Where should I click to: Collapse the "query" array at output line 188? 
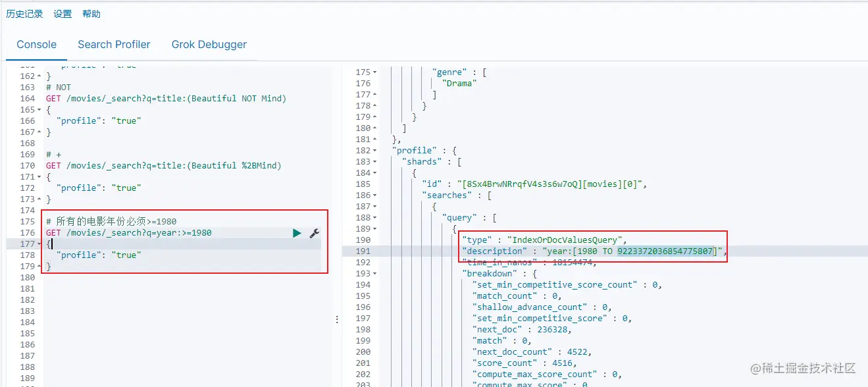(x=374, y=218)
